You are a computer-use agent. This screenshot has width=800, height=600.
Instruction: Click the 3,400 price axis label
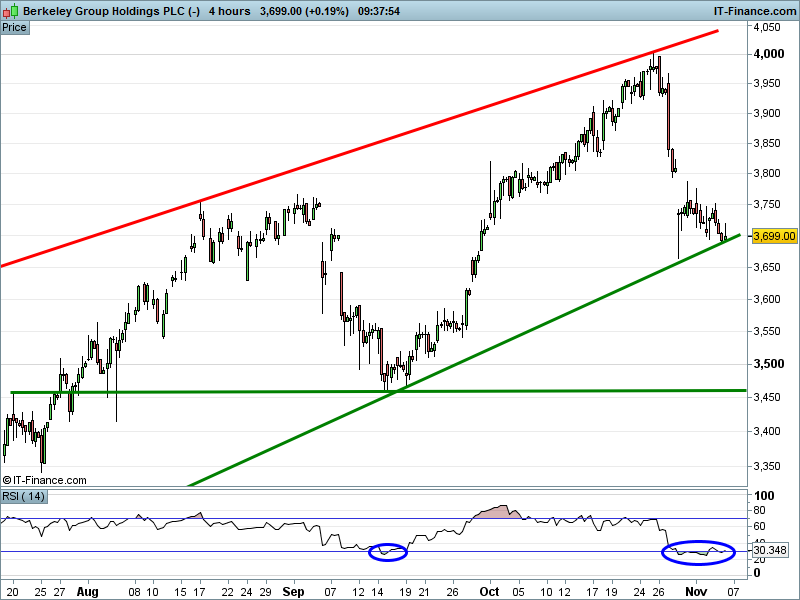pyautogui.click(x=767, y=431)
